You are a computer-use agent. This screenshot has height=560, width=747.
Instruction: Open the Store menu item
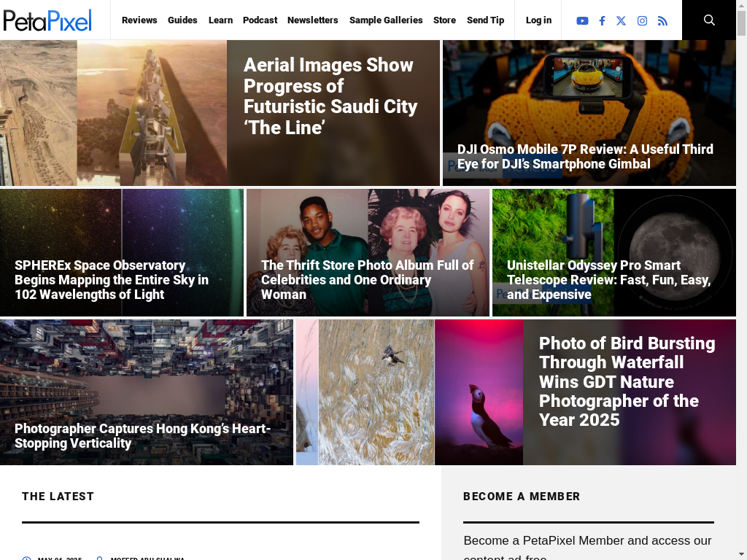(x=444, y=20)
